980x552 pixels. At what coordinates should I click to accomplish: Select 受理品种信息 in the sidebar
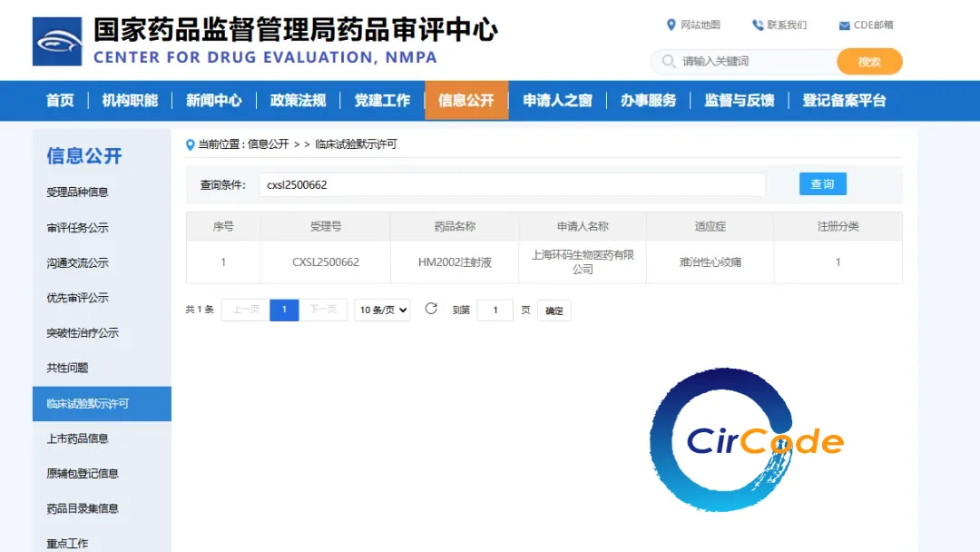pyautogui.click(x=78, y=192)
